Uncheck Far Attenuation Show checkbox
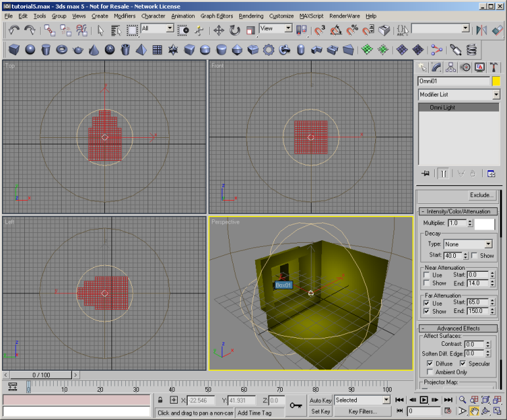This screenshot has width=507, height=420. (x=425, y=311)
